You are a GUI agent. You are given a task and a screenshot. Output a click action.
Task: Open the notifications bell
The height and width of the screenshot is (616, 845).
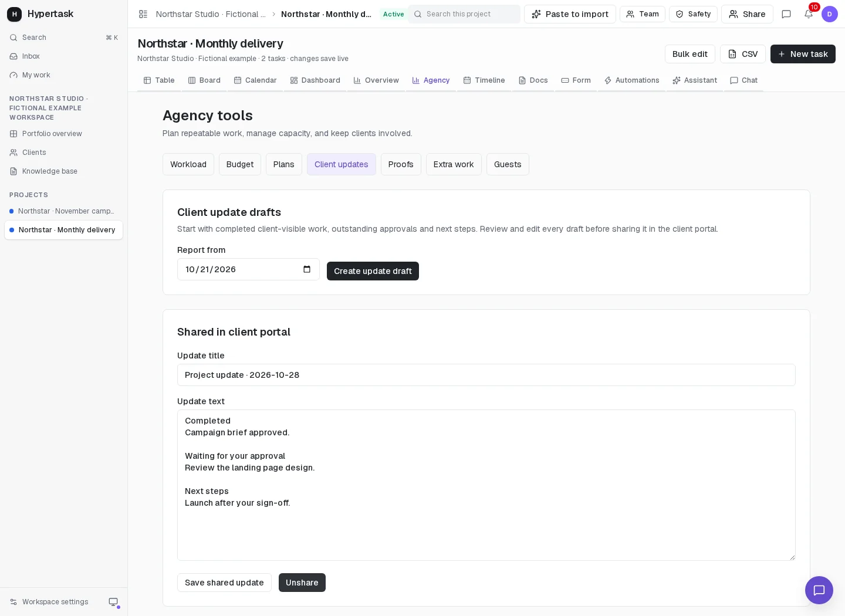tap(809, 14)
